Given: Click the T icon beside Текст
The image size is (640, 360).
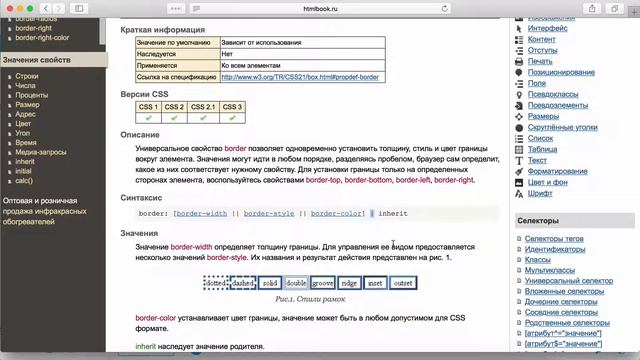Looking at the screenshot, I should pyautogui.click(x=519, y=161).
